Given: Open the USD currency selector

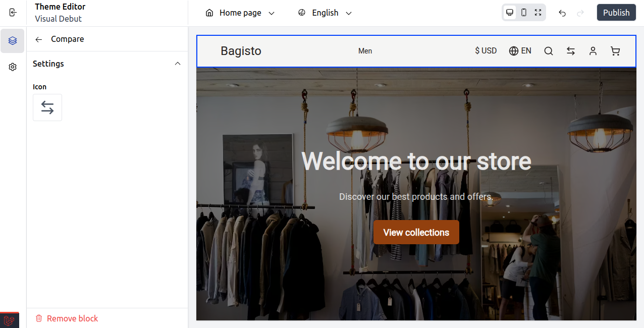Looking at the screenshot, I should point(486,51).
